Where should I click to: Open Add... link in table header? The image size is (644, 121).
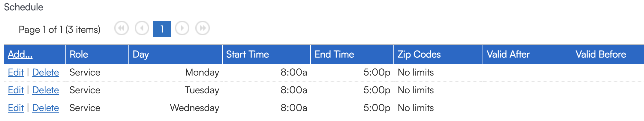click(x=20, y=54)
